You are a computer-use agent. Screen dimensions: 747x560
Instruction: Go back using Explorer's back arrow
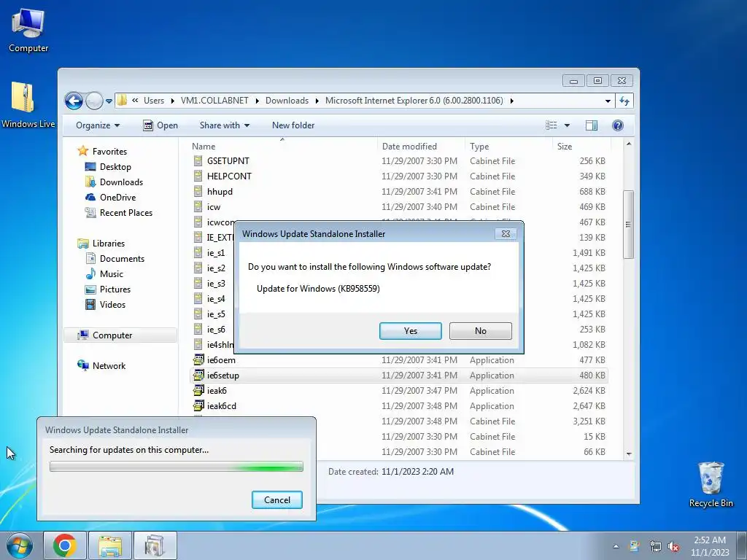coord(74,101)
